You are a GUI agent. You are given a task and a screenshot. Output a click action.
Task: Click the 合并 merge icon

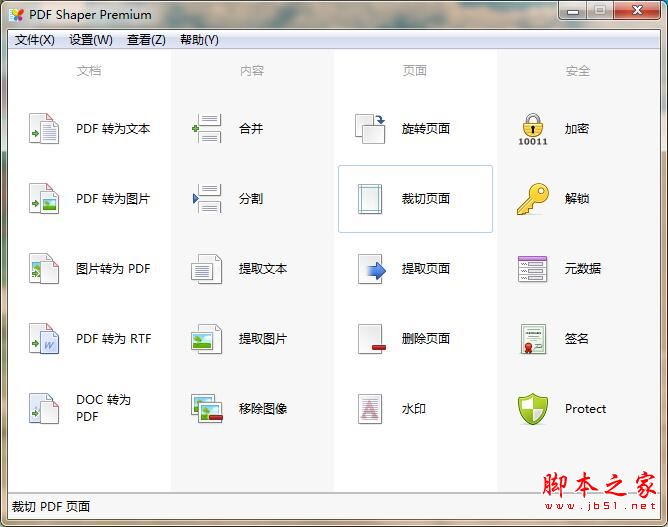point(207,129)
